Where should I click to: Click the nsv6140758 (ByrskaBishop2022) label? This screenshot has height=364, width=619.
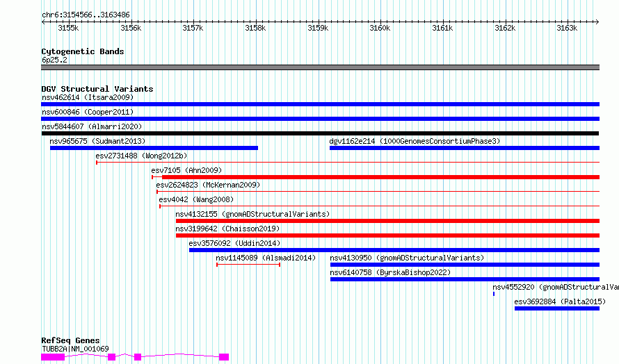pyautogui.click(x=390, y=272)
